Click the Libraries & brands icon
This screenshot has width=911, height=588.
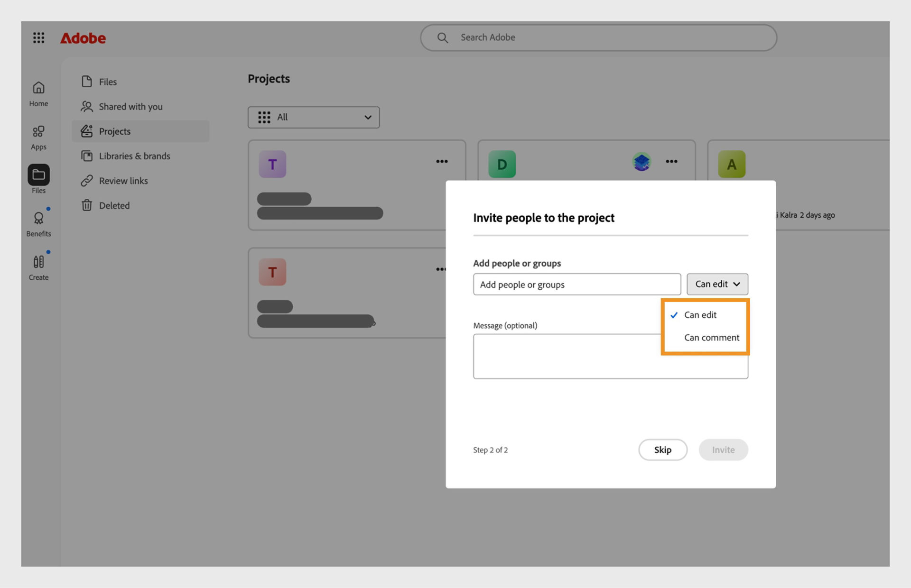[87, 156]
